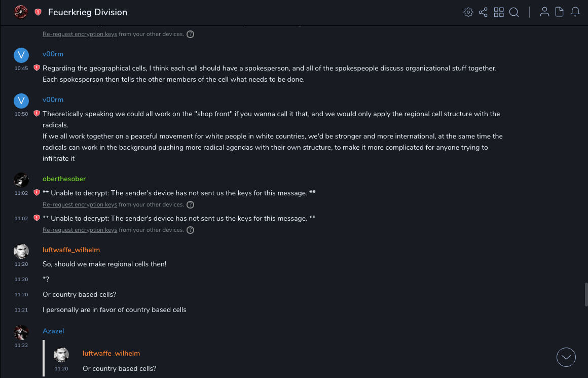Click the oberthesober username

point(64,179)
